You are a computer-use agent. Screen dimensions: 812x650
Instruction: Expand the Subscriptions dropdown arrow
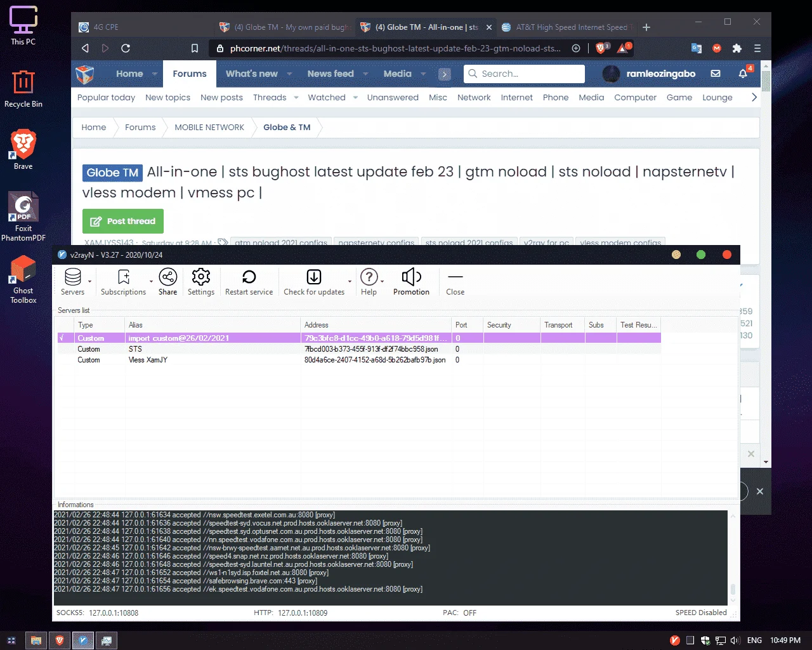click(151, 281)
